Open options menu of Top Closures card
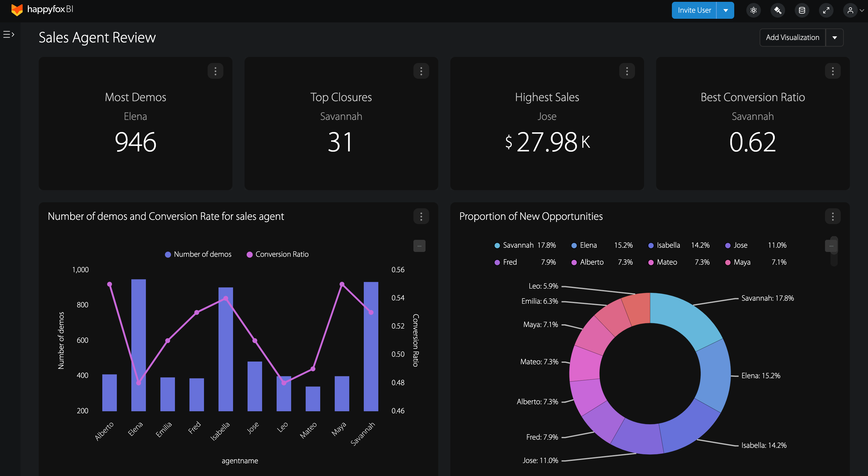The height and width of the screenshot is (476, 868). 421,71
